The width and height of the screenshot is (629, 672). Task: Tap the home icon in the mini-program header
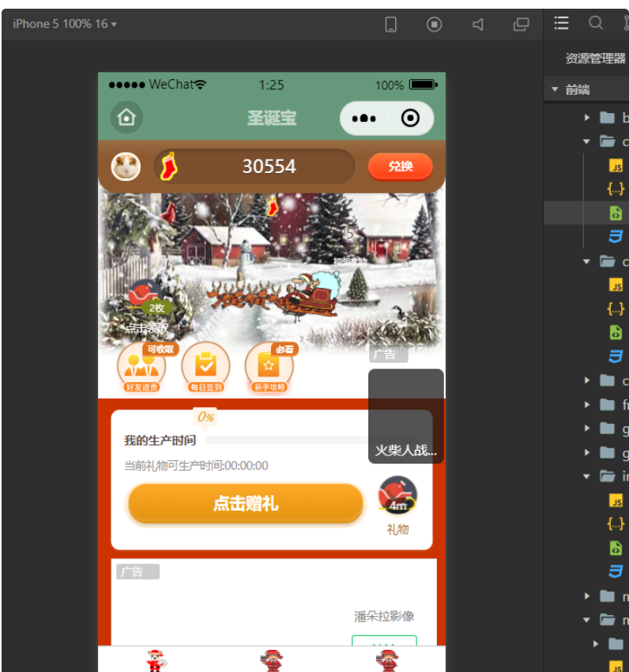pos(126,118)
